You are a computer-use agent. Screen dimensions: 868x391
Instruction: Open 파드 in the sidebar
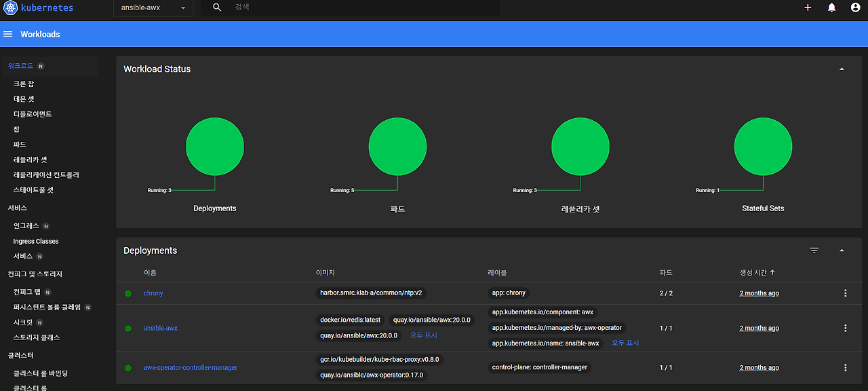20,145
